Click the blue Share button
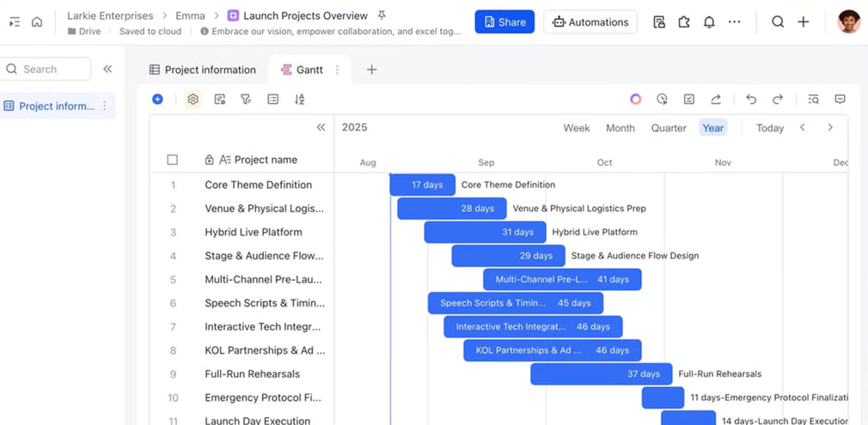Image resolution: width=868 pixels, height=425 pixels. (x=504, y=22)
